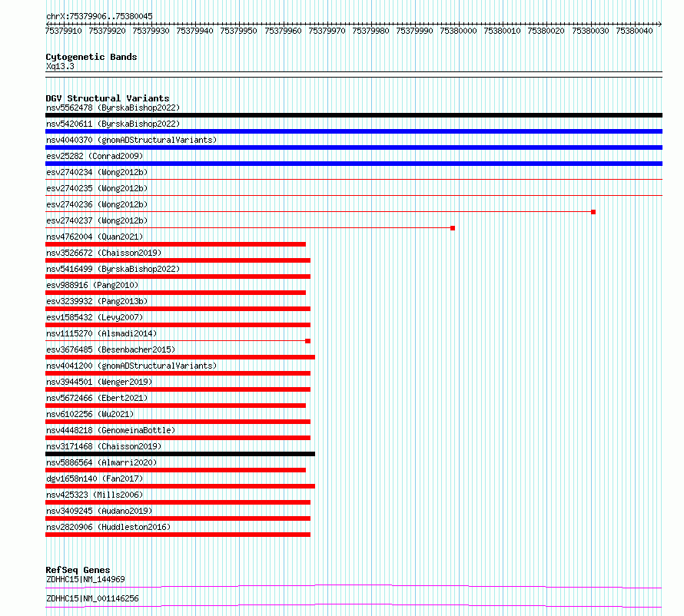Screen dimensions: 684x616
Task: Click esv3676485 (Besenbacher2015) label
Action: pyautogui.click(x=111, y=349)
